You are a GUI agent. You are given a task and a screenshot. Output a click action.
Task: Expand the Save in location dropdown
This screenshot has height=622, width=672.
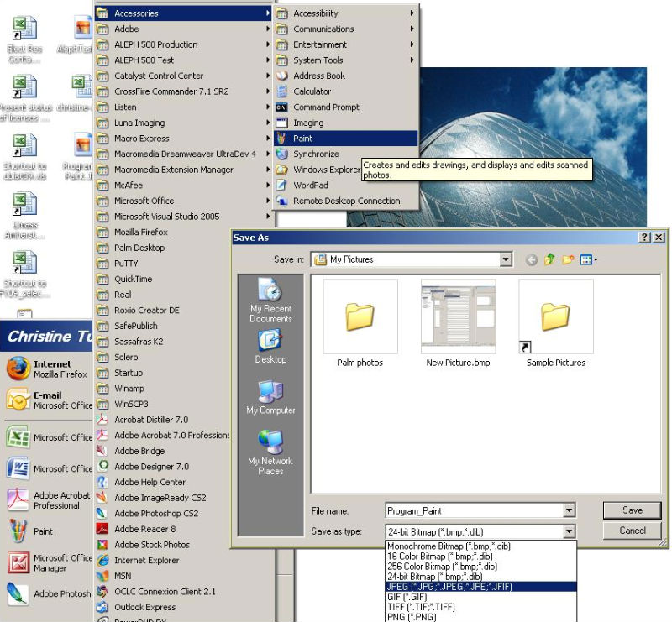506,260
